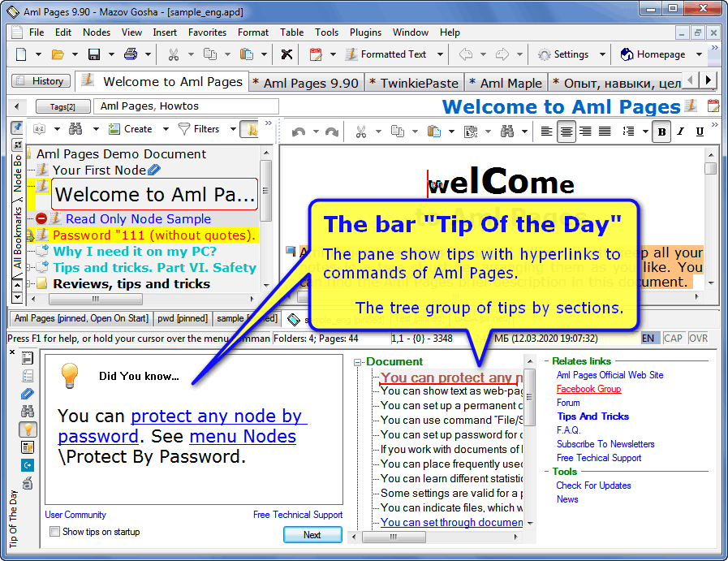This screenshot has height=561, width=728.
Task: Expand the Reviews, tips and tricks node
Action: 28,284
